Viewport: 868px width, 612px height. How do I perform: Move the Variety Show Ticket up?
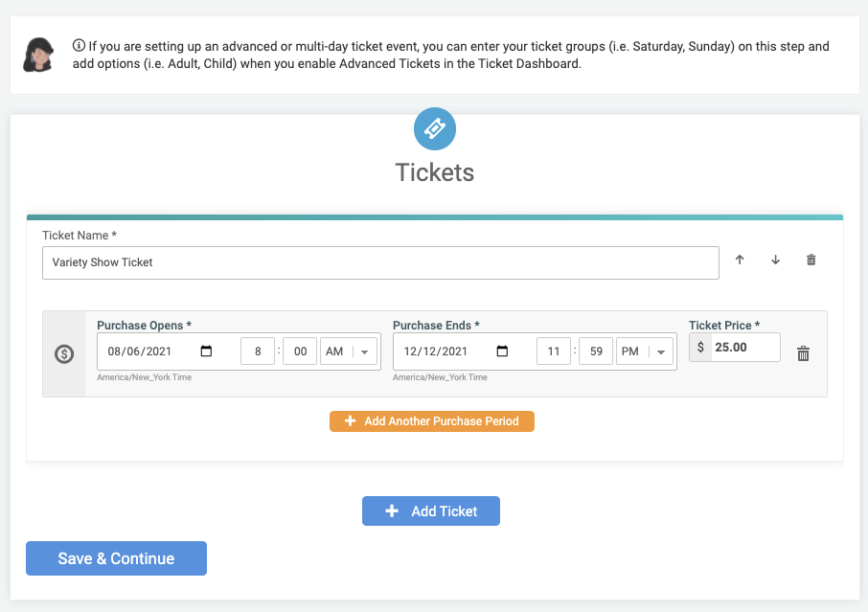[x=740, y=260]
